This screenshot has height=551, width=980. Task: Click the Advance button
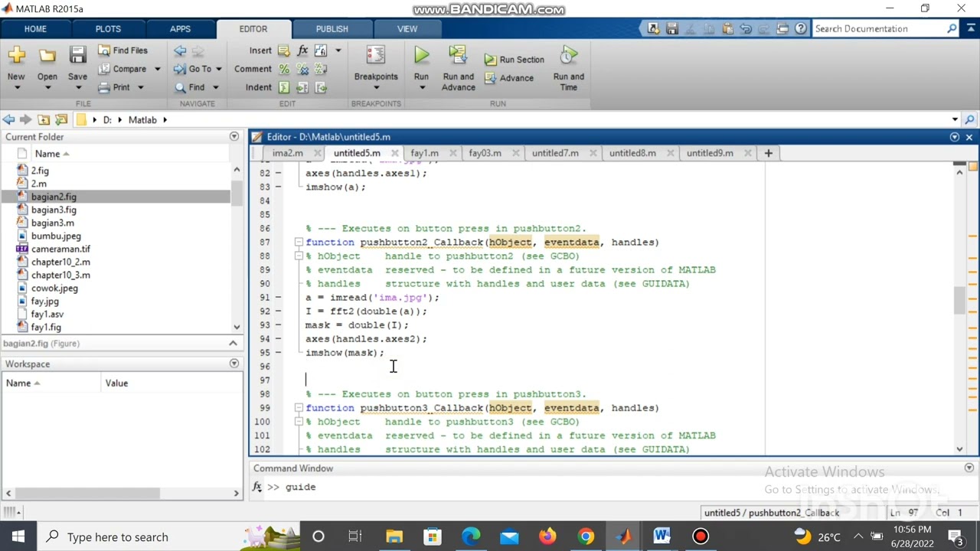click(508, 78)
